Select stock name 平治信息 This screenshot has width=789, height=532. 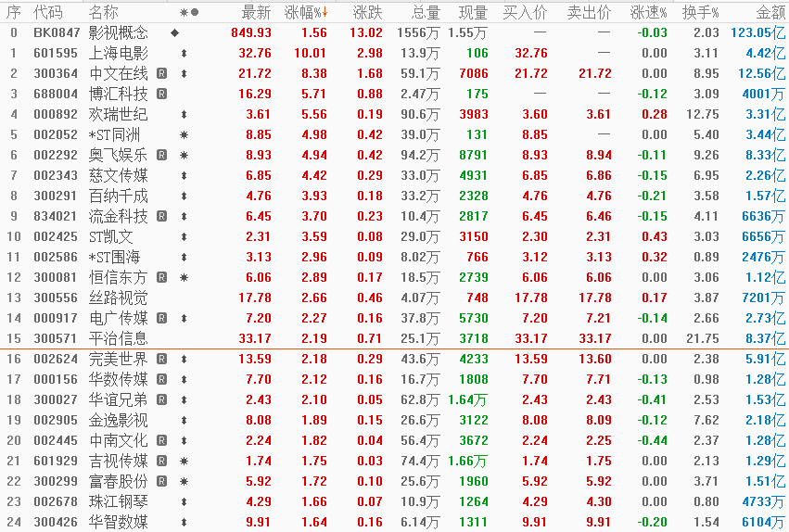pos(119,338)
